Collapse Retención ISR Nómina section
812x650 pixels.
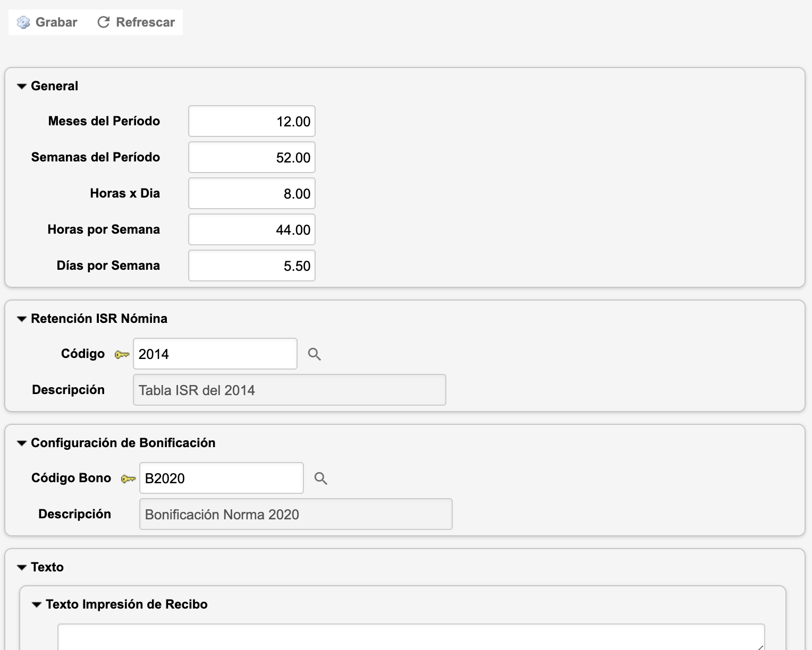coord(22,319)
